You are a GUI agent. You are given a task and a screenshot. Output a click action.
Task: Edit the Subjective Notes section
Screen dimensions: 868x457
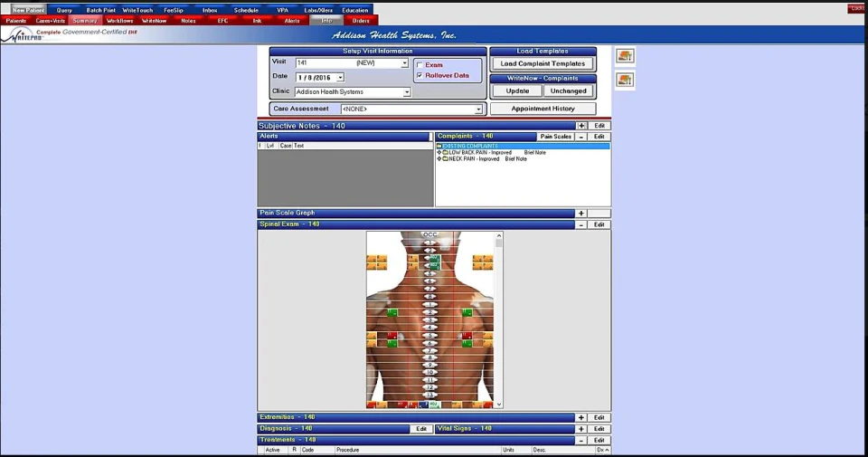599,127
